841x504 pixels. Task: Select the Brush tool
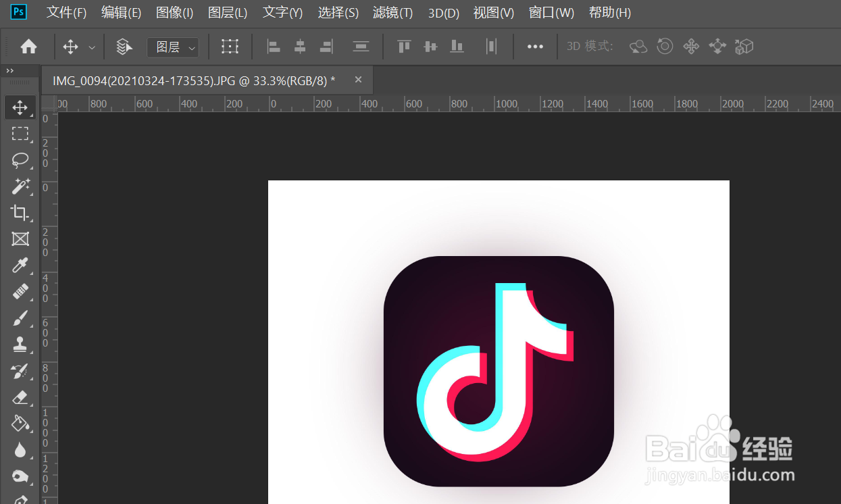20,318
